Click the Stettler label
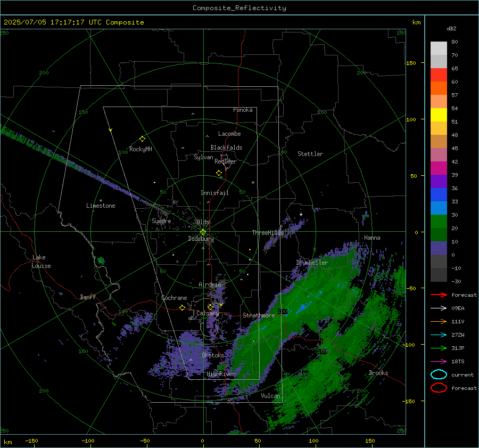Screen dimensions: 479x448 (x=310, y=154)
